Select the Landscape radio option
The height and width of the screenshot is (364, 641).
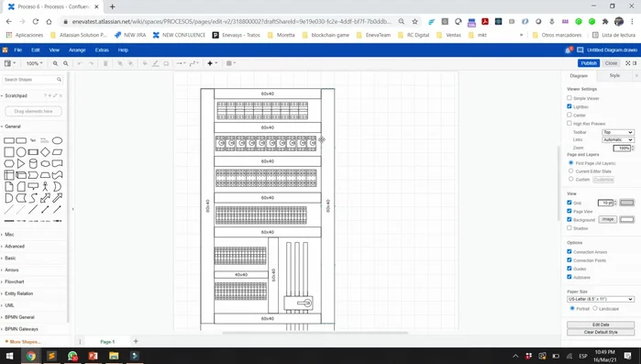click(x=595, y=308)
